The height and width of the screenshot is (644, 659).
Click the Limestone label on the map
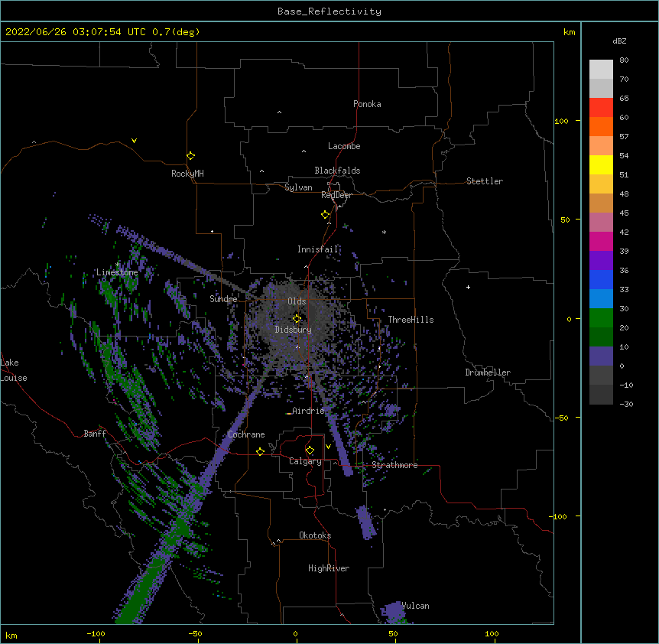coord(117,272)
